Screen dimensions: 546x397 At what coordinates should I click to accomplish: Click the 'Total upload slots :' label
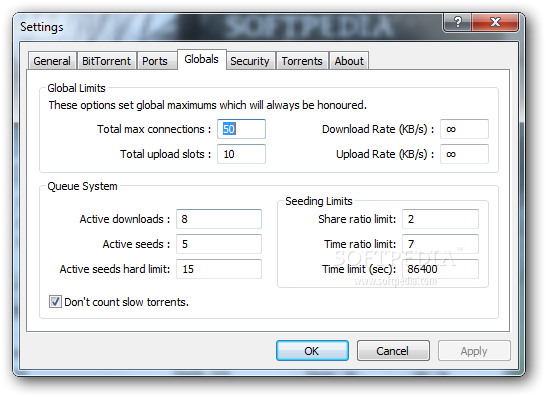click(x=165, y=154)
